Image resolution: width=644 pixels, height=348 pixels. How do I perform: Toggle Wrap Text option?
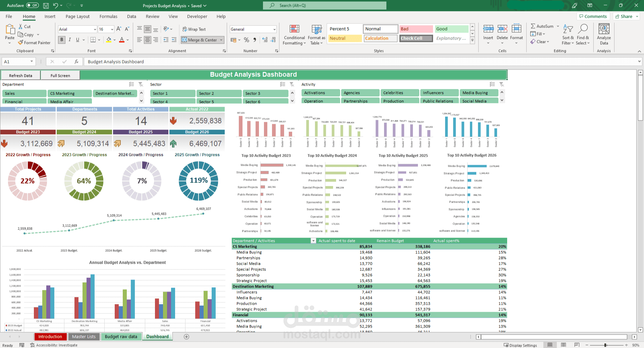(194, 29)
